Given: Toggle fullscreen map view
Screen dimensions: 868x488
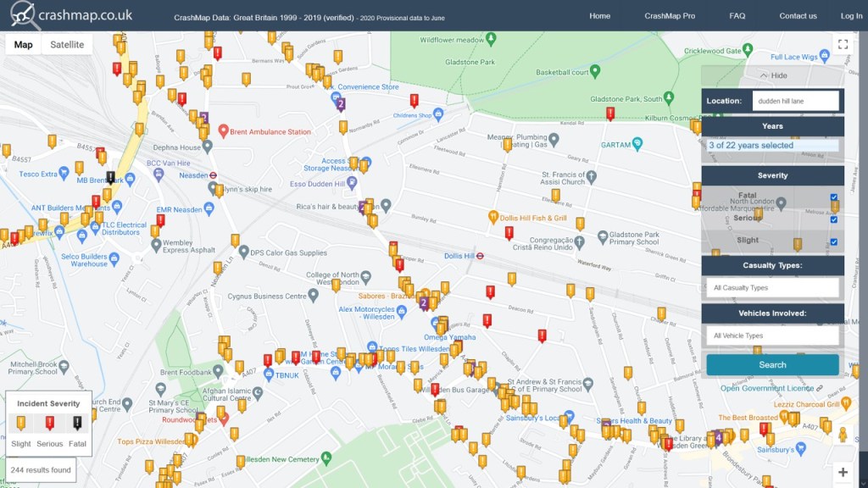Looking at the screenshot, I should coord(842,44).
